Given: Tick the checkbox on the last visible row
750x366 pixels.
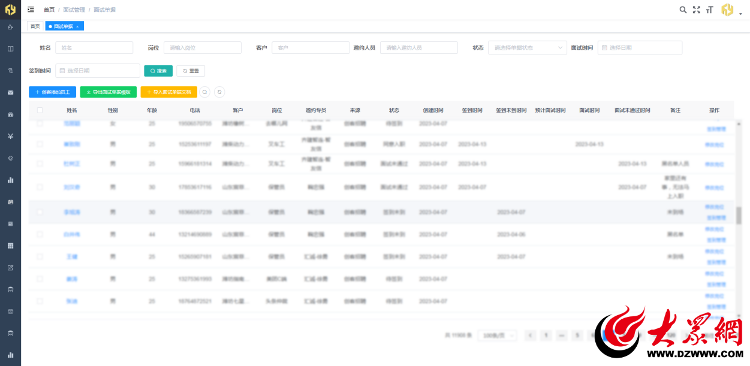Looking at the screenshot, I should point(40,301).
